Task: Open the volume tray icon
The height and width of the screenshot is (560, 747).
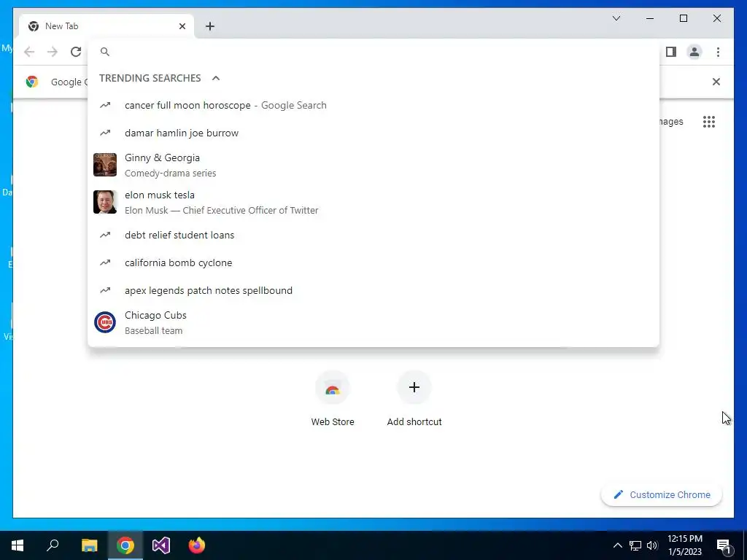Action: (x=652, y=545)
